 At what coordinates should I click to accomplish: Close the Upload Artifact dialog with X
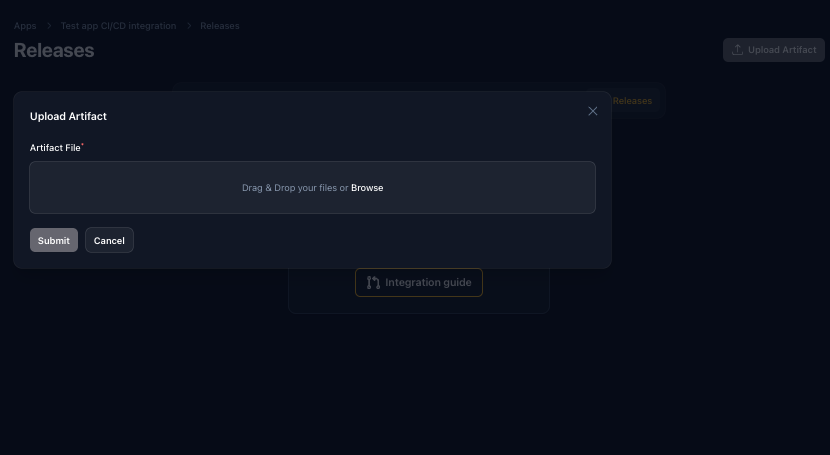click(593, 111)
